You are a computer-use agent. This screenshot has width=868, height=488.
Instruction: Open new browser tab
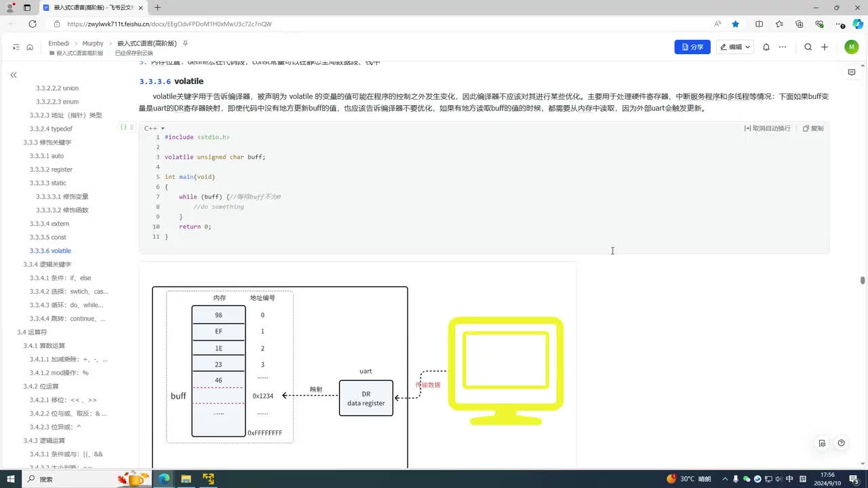(157, 7)
